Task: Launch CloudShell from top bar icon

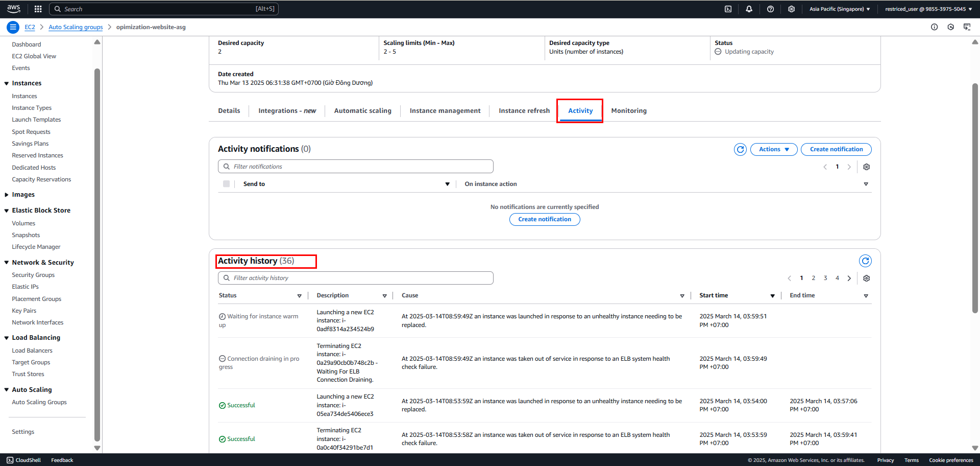Action: pos(728,9)
